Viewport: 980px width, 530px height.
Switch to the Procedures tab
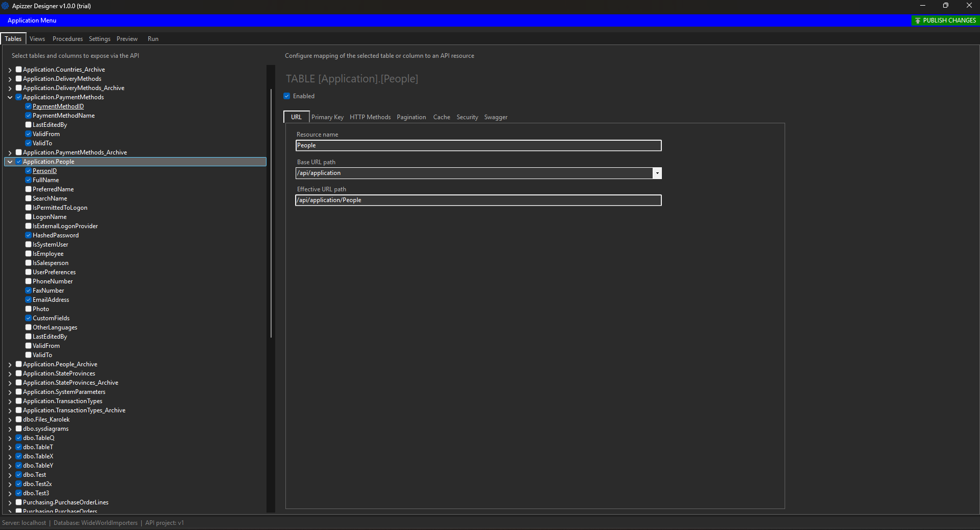click(x=68, y=39)
